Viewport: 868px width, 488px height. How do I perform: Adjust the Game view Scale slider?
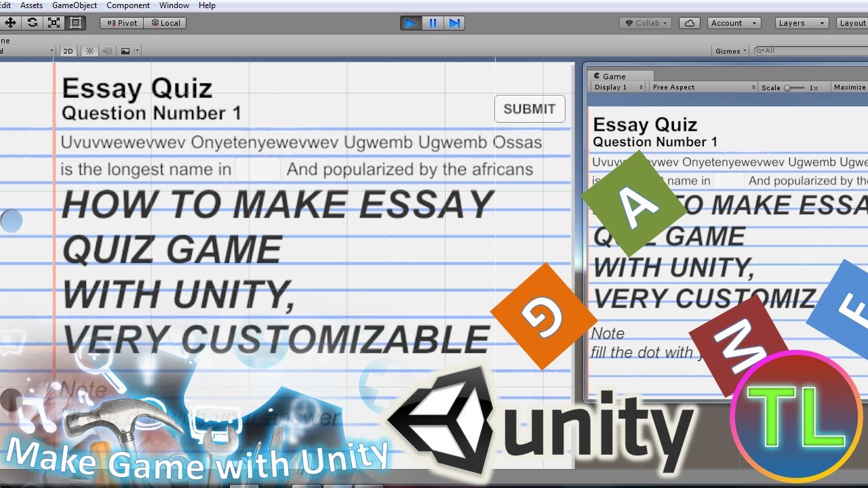click(x=795, y=87)
